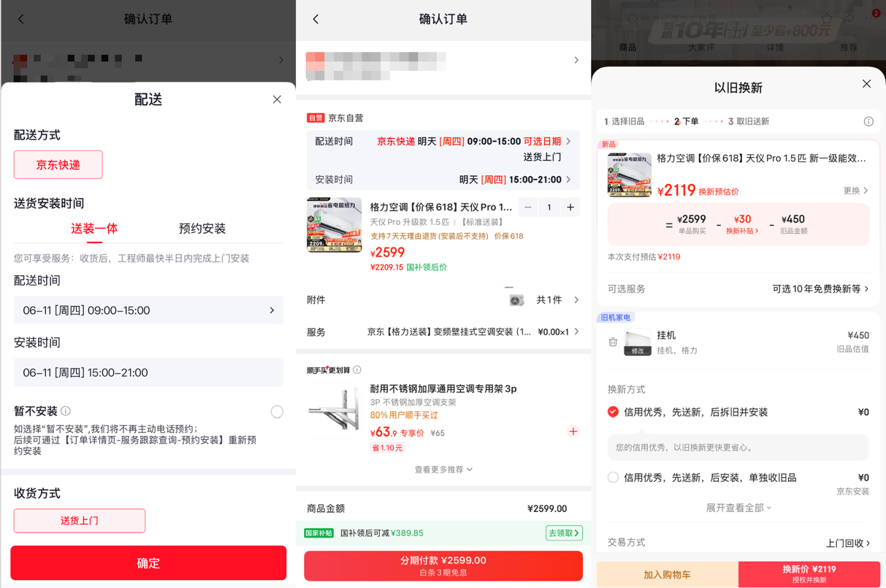Increase air conditioner quantity

point(570,207)
